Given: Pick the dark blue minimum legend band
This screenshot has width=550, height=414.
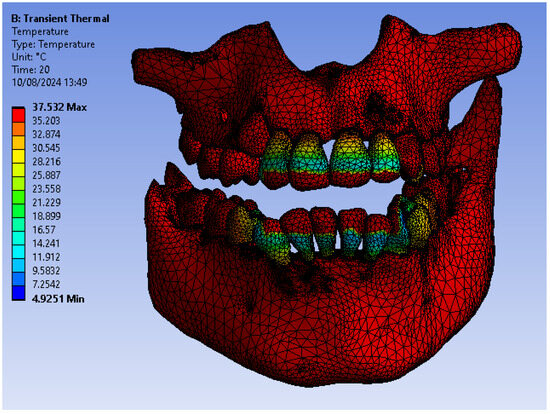Looking at the screenshot, I should [x=19, y=293].
